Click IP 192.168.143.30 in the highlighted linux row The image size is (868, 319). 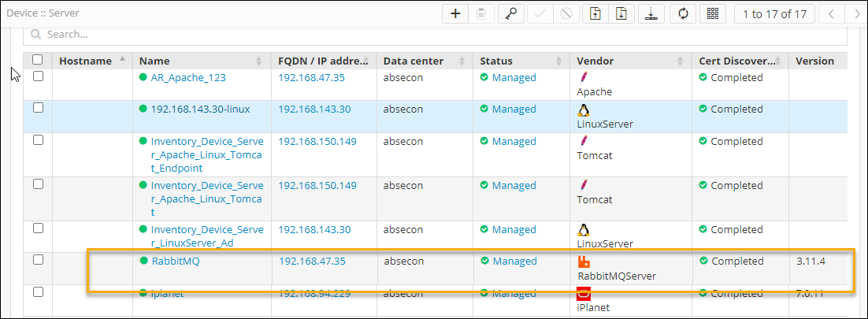(314, 109)
